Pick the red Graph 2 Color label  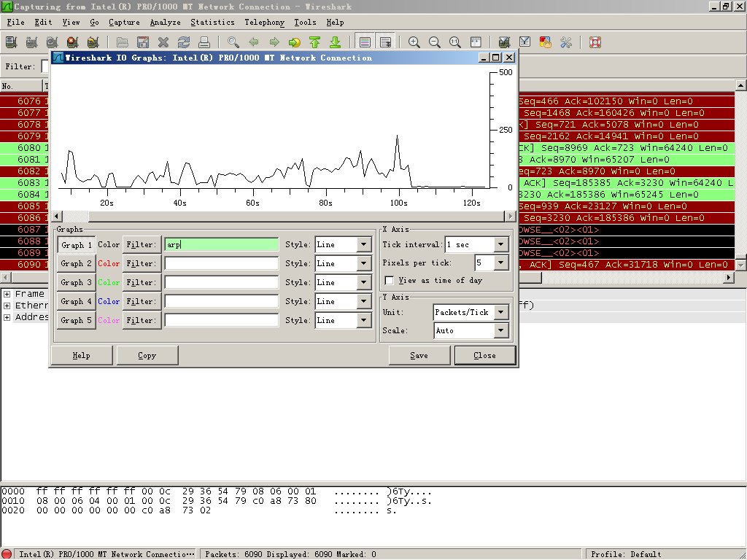click(x=109, y=263)
